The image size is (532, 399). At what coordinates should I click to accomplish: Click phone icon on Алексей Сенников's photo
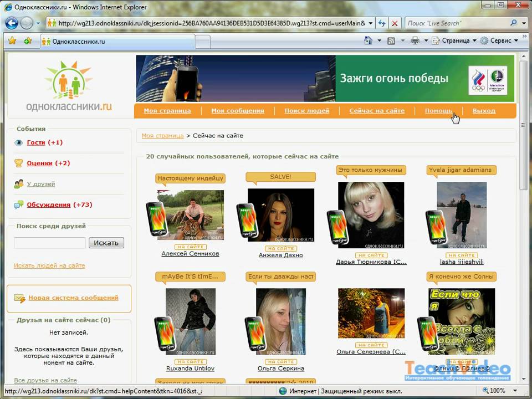(157, 219)
